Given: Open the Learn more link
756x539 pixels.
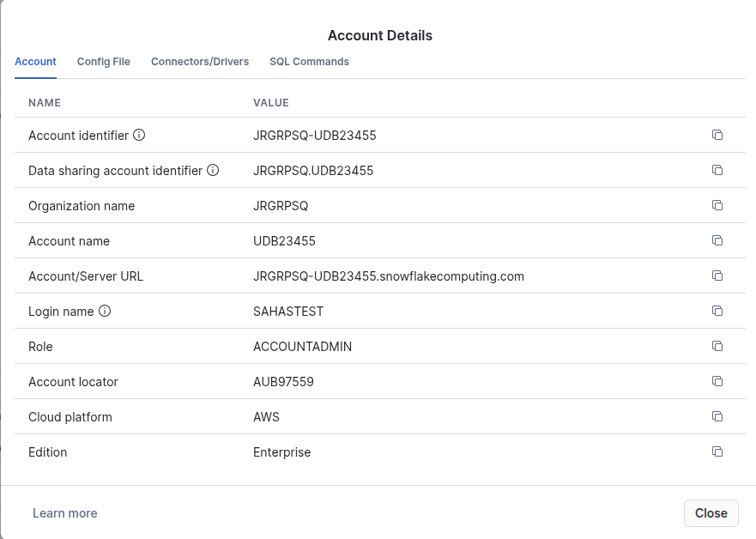Looking at the screenshot, I should point(65,513).
